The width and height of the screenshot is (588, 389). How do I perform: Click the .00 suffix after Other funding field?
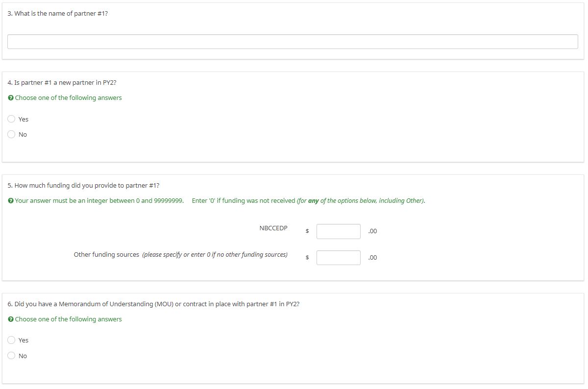[x=372, y=258]
